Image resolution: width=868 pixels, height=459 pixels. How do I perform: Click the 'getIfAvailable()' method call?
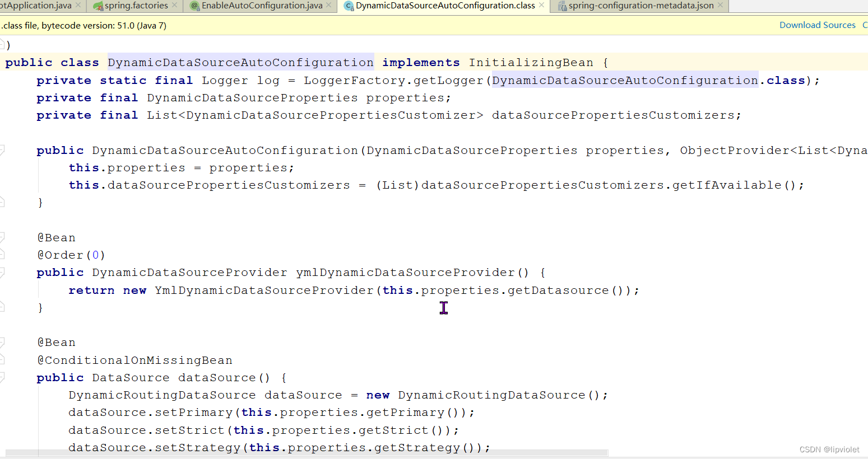(x=734, y=185)
